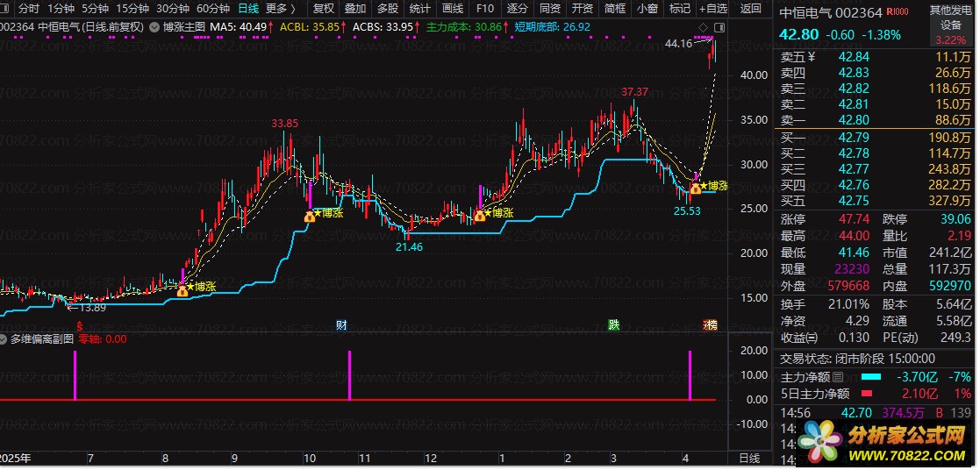Click the small list icon beside 主力净额
This screenshot has height=470, width=980.
click(x=839, y=377)
